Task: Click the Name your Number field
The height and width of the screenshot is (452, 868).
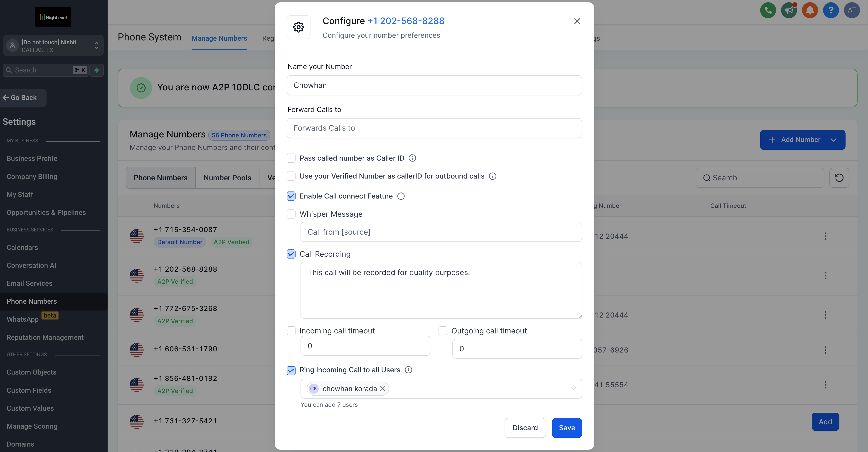Action: coord(434,85)
